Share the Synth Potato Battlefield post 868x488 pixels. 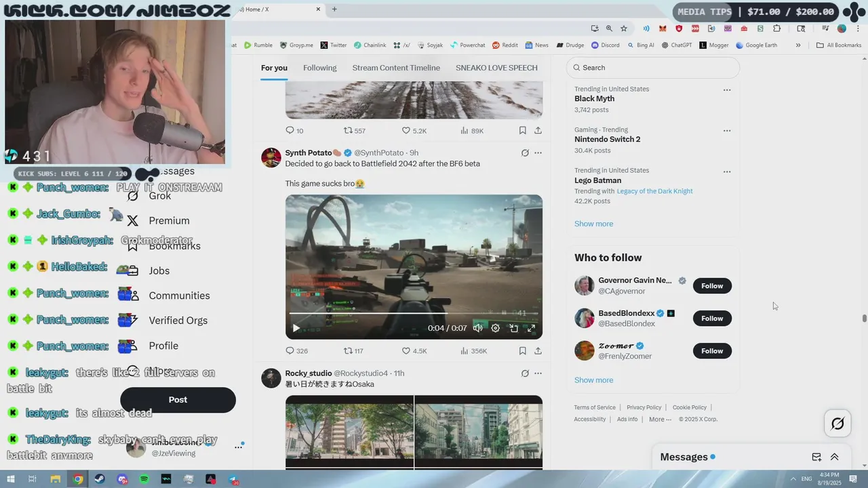point(538,350)
